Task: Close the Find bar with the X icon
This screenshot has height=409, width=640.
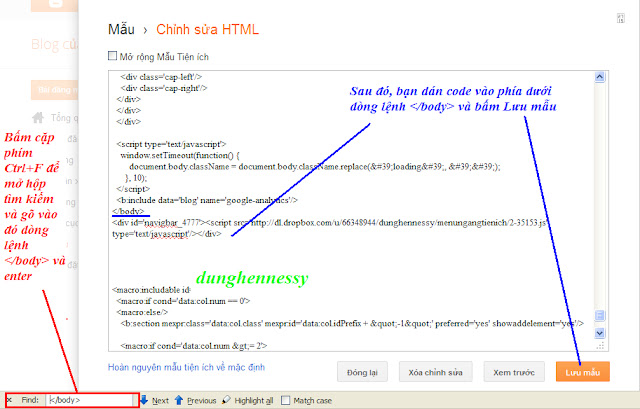Action: pos(9,400)
